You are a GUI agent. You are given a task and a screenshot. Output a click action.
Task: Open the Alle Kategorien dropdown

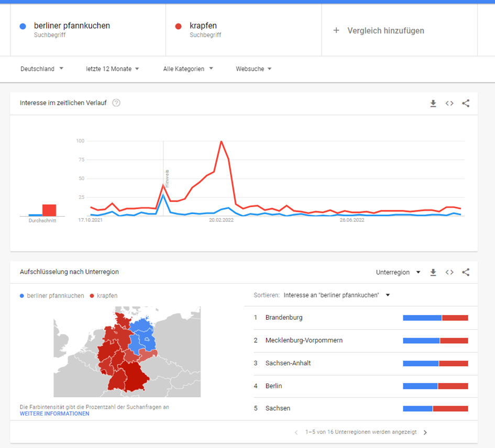click(x=188, y=69)
